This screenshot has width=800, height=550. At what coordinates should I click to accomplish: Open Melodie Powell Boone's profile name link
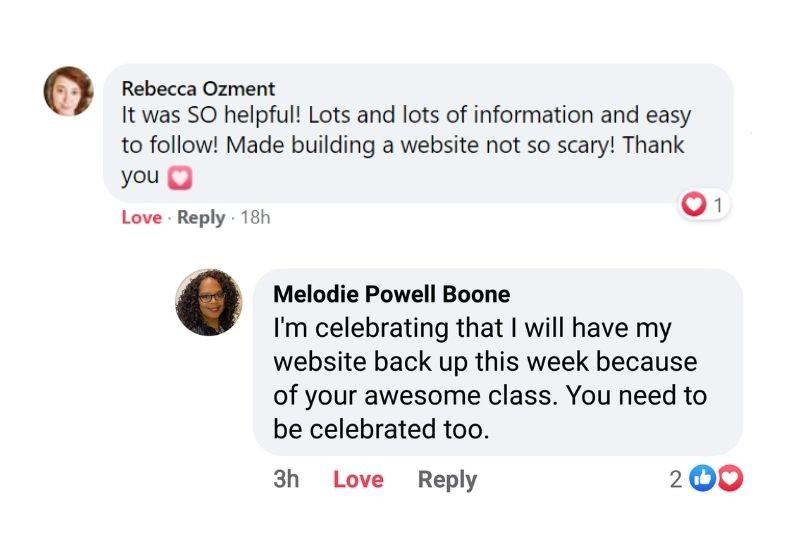point(391,294)
